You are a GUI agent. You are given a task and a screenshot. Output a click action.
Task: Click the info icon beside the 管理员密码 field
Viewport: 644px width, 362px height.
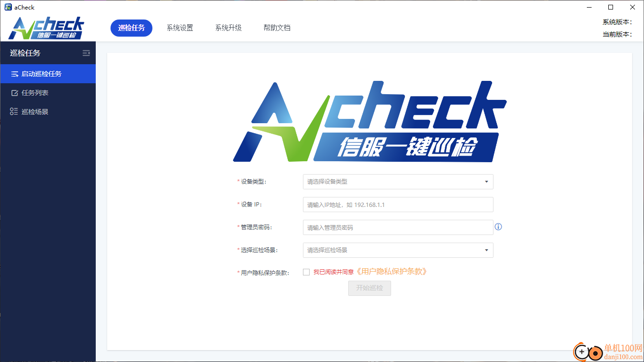(498, 227)
